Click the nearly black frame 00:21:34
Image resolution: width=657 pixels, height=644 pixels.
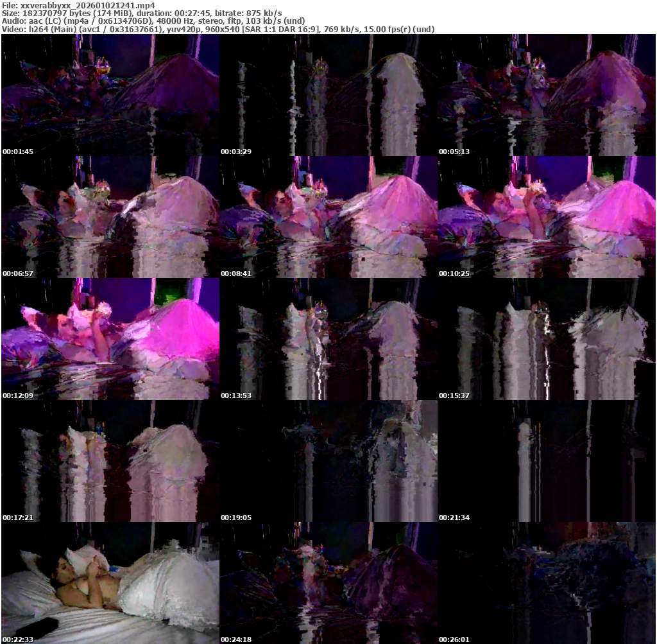pos(547,461)
